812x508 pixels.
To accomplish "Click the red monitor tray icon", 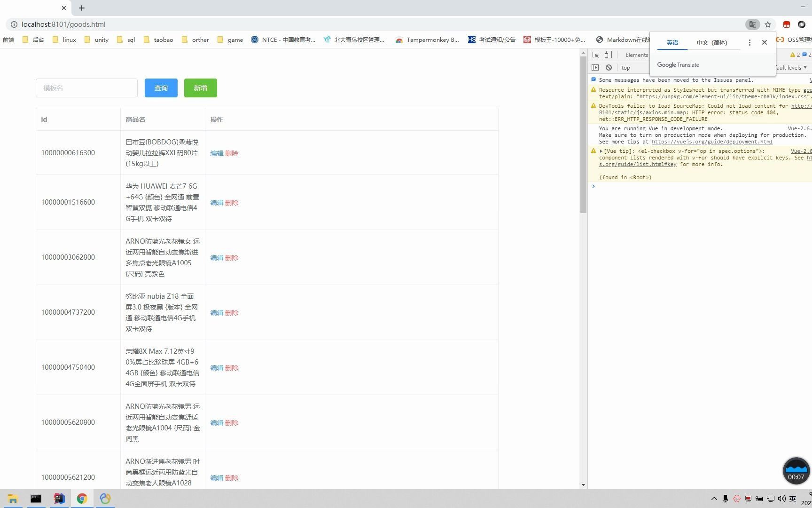I will pyautogui.click(x=748, y=499).
